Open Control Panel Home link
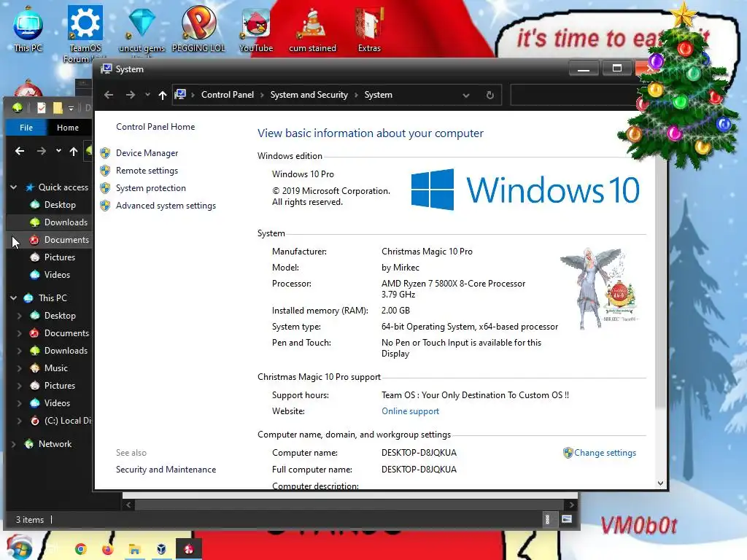This screenshot has height=560, width=747. (155, 127)
